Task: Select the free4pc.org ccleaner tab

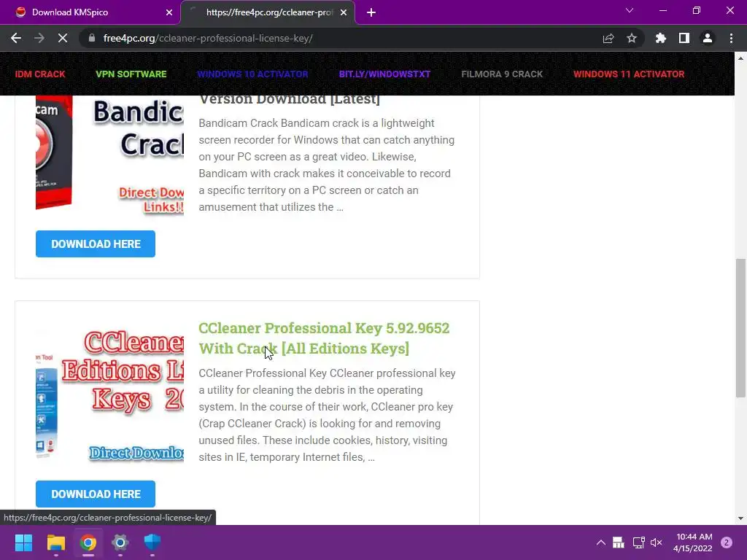Action: 268,12
